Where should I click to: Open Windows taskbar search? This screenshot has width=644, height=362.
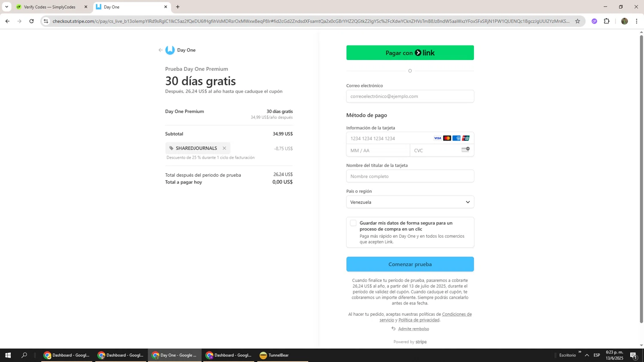(24, 355)
